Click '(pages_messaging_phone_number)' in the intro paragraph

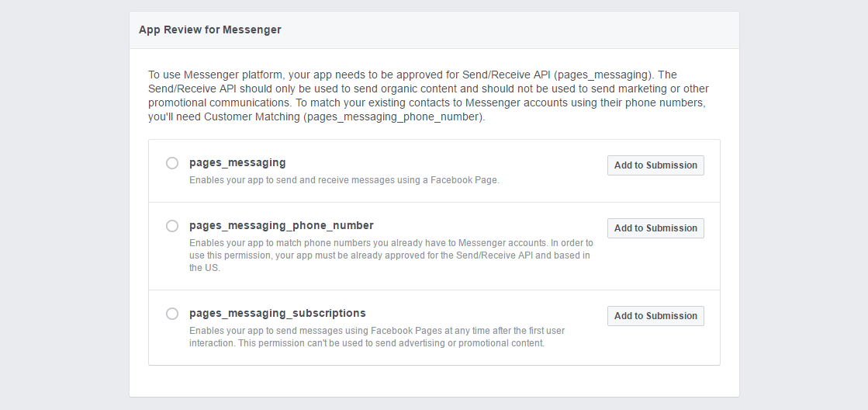(x=394, y=117)
